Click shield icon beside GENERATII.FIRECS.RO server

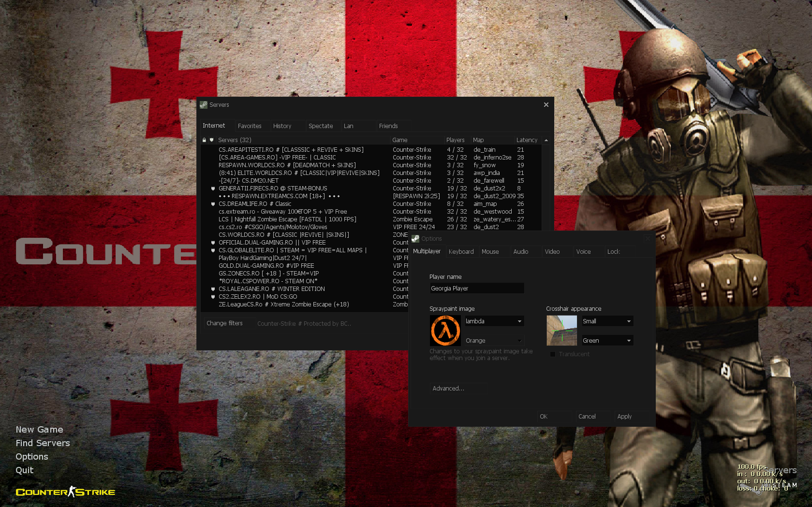point(213,188)
